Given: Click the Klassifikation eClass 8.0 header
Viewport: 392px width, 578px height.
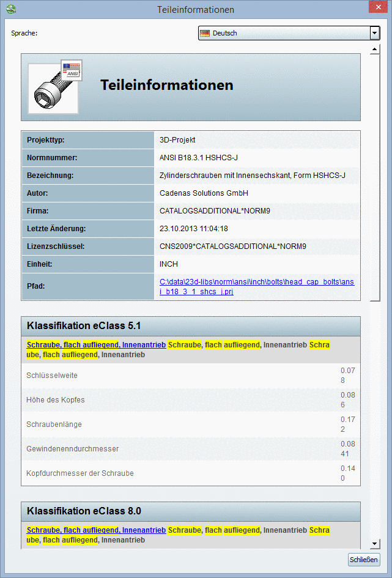Looking at the screenshot, I should click(x=190, y=511).
